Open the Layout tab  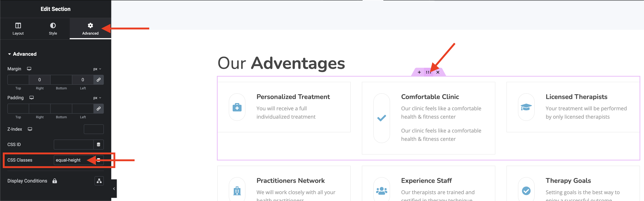tap(18, 29)
